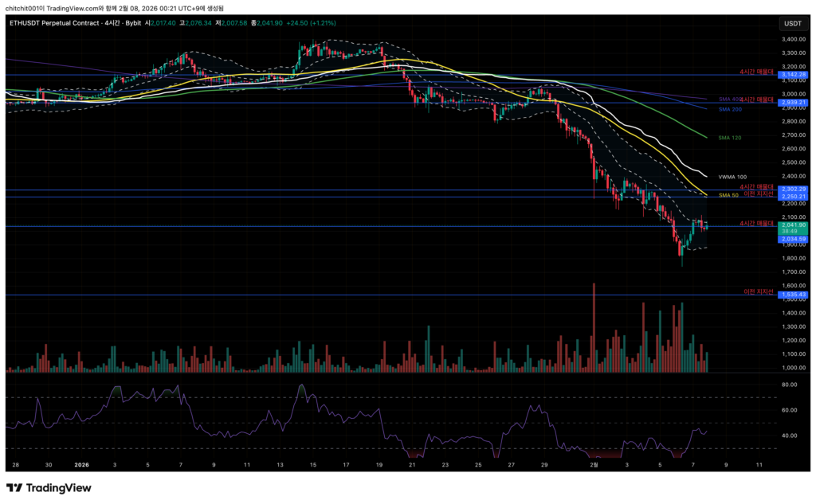Click the 2,302.29 price axis tag
Viewport: 816px width, 504px height.
click(x=794, y=189)
